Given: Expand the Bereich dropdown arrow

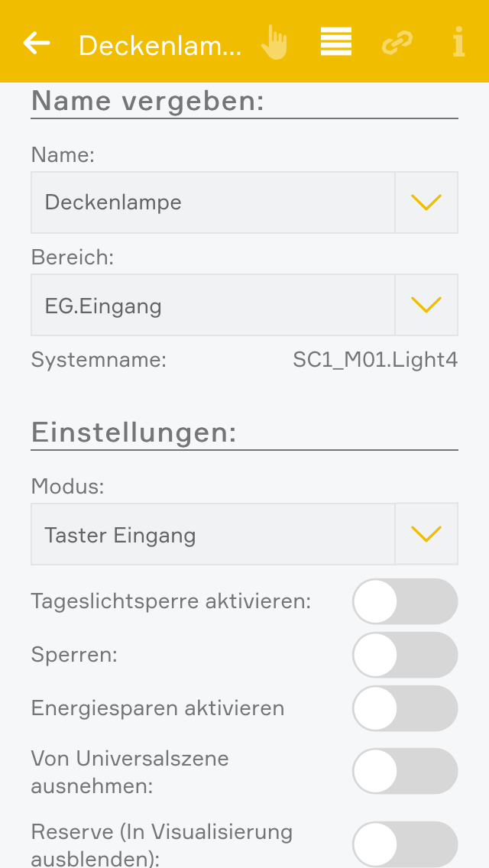Looking at the screenshot, I should [x=426, y=305].
